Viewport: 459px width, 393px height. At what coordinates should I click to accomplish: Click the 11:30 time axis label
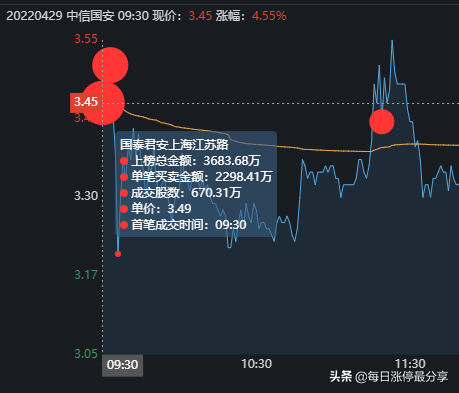click(410, 364)
